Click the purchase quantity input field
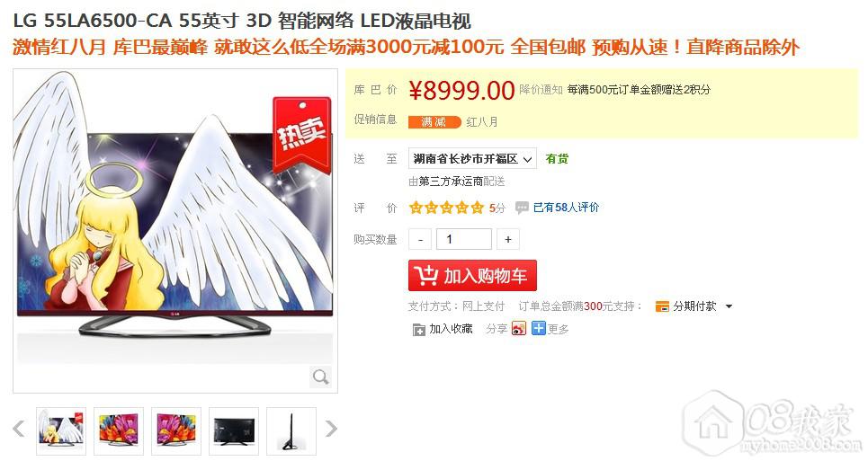 [x=463, y=239]
